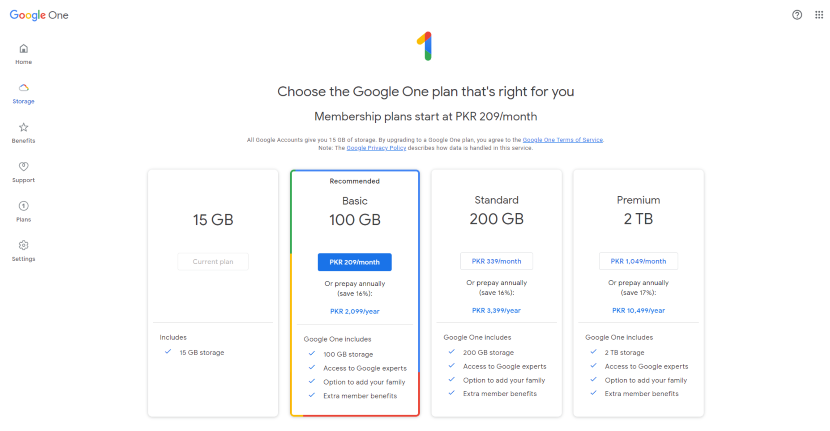
Task: Open the Google apps grid icon
Action: click(x=819, y=15)
